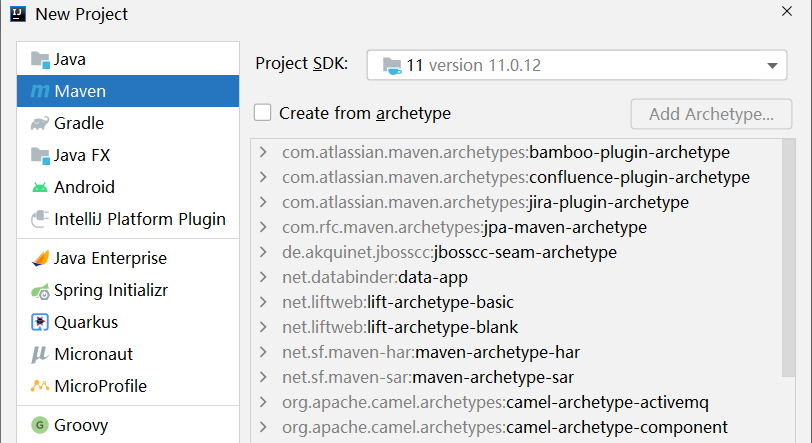The width and height of the screenshot is (812, 443).
Task: Choose Micronaut generator
Action: [x=128, y=354]
